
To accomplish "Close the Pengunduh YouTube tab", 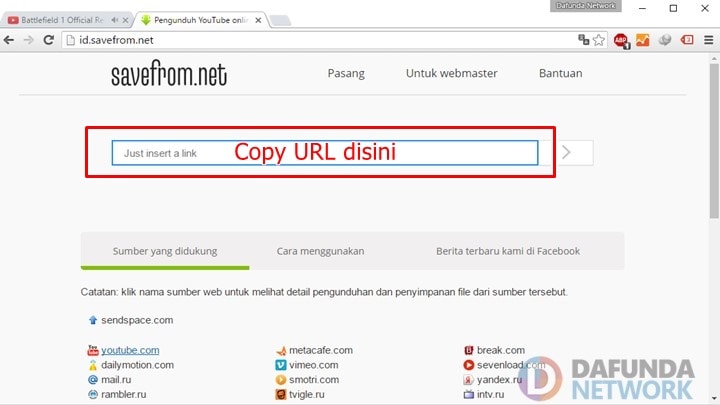I will tap(258, 20).
